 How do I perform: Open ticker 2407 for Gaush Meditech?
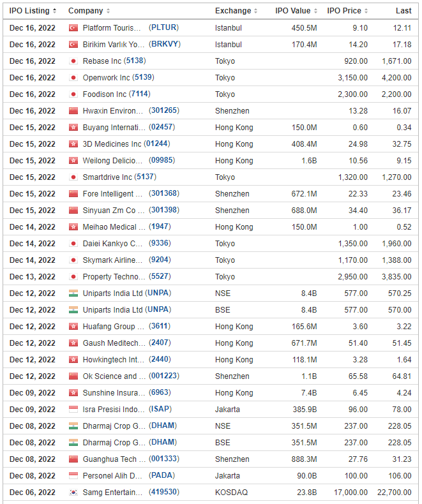[x=160, y=343]
